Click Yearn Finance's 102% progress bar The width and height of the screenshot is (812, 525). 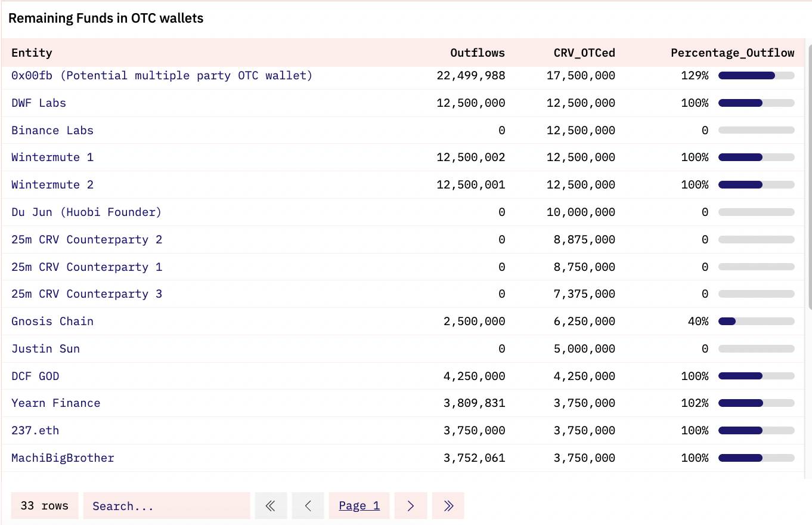pos(757,403)
